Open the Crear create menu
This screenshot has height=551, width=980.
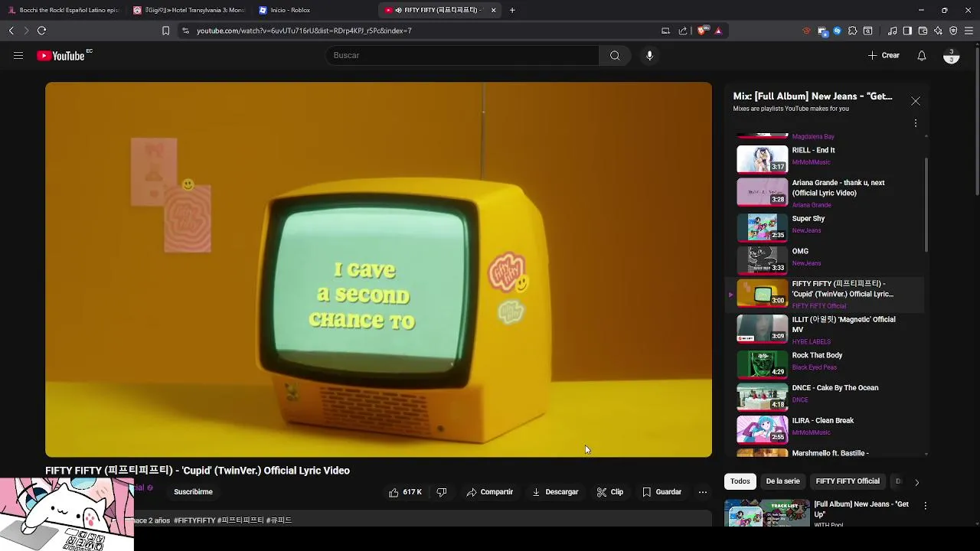point(884,55)
